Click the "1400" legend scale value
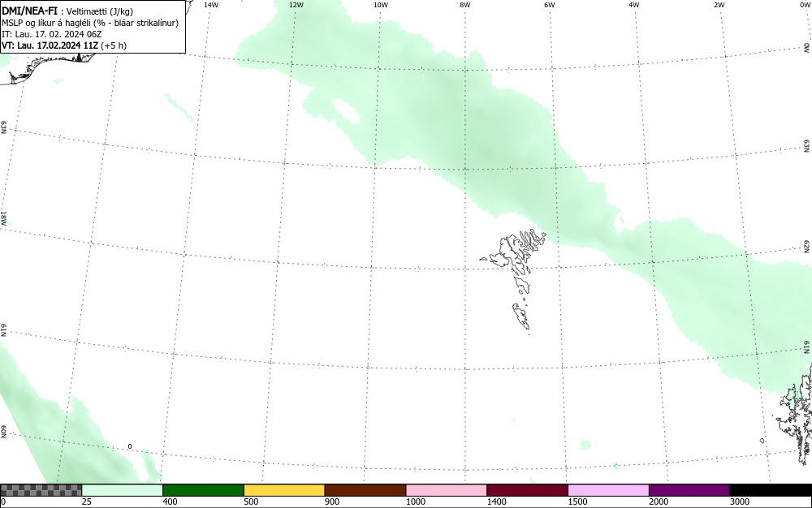Screen dimensions: 812x508 [497, 502]
